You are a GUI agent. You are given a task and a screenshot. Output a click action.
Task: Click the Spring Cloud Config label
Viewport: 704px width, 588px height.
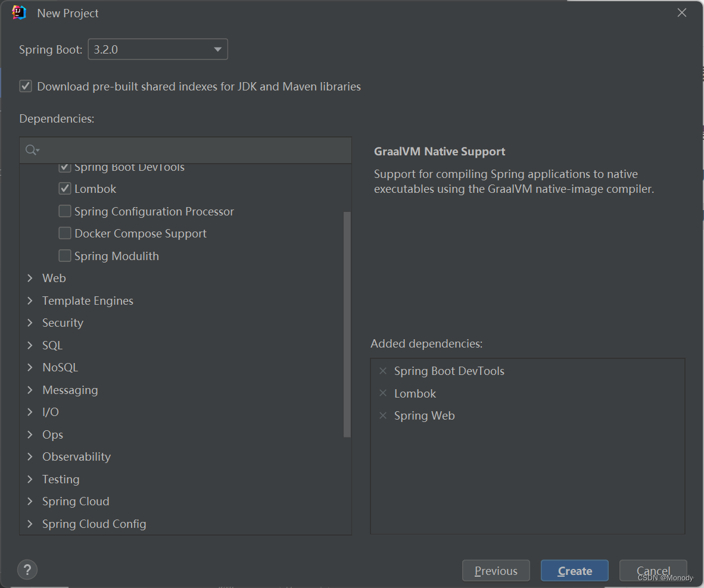point(94,523)
